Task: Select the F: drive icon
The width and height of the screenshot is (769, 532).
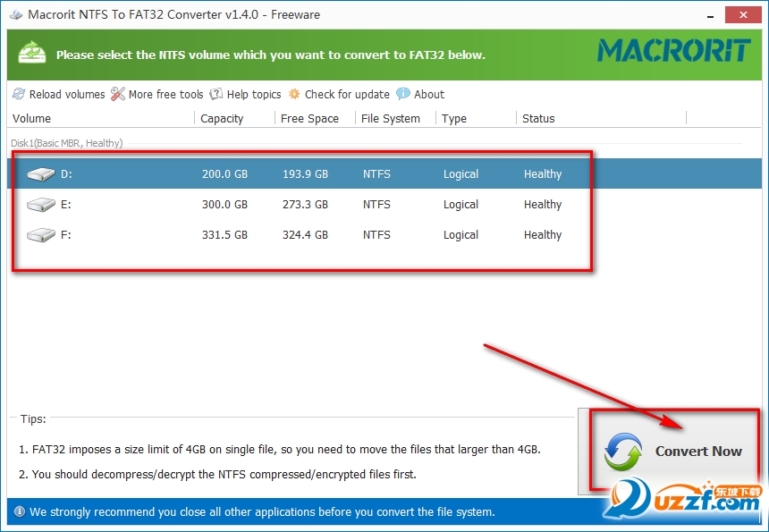Action: pos(41,235)
